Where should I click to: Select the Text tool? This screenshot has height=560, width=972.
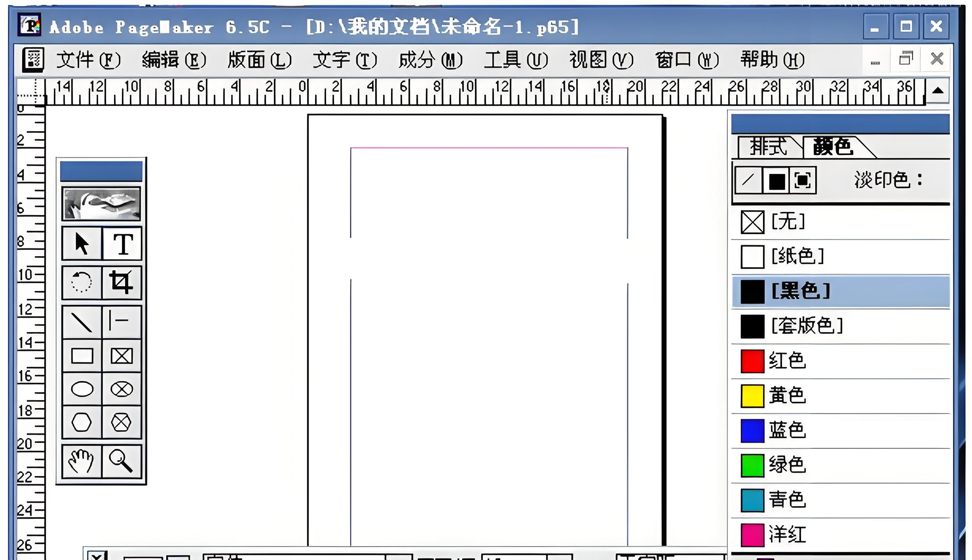122,244
